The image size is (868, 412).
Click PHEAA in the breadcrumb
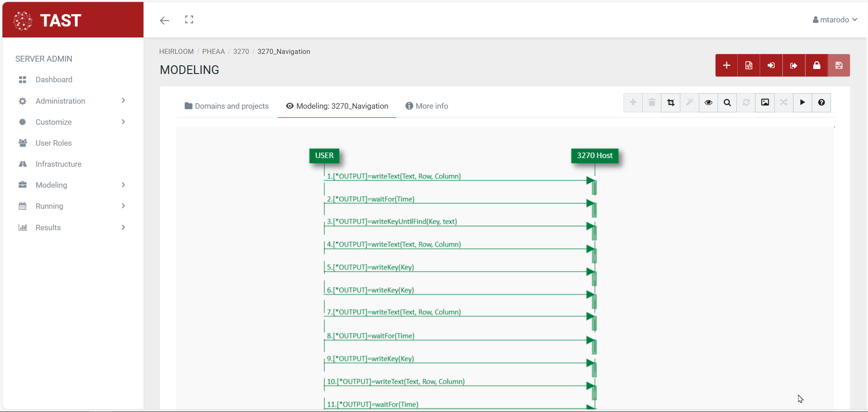pyautogui.click(x=213, y=52)
